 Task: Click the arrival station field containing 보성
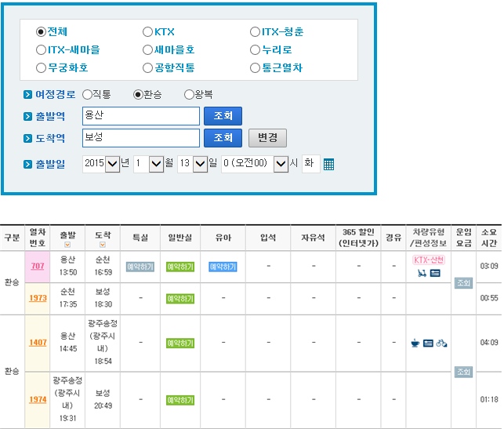(x=141, y=138)
